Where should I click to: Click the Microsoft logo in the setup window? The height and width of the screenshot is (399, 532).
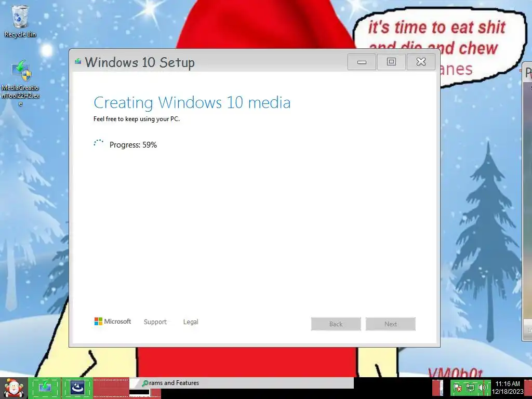[113, 321]
